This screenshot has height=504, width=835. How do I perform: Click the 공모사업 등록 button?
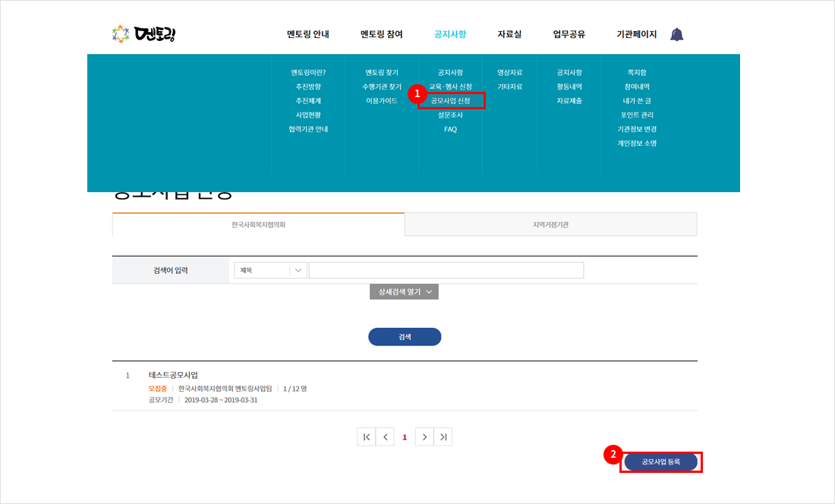(x=660, y=461)
